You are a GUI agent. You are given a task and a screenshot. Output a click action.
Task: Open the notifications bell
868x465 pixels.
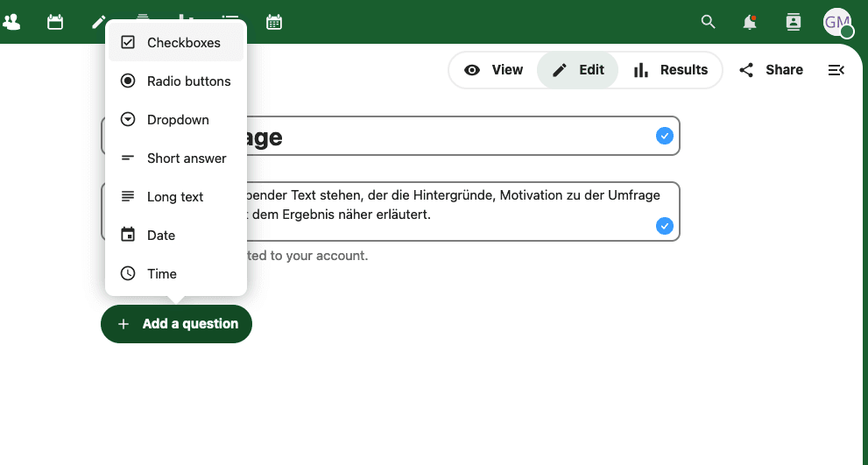(750, 22)
